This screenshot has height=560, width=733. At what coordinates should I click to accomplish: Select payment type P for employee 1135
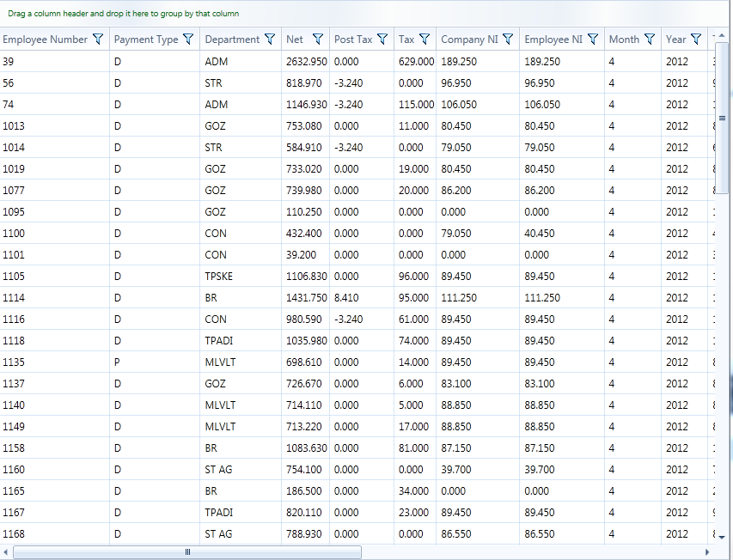point(155,362)
